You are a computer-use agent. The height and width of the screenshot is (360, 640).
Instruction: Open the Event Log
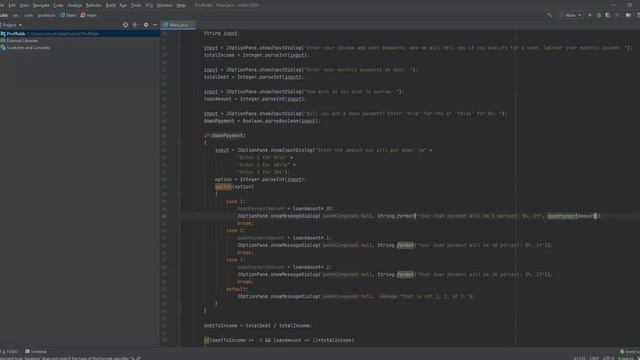click(x=630, y=351)
